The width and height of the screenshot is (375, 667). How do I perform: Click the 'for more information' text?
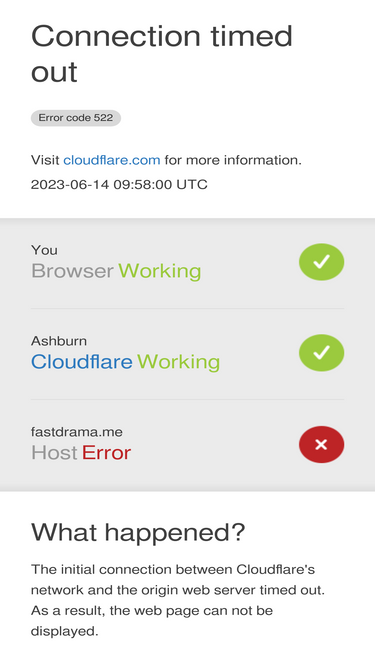[233, 160]
